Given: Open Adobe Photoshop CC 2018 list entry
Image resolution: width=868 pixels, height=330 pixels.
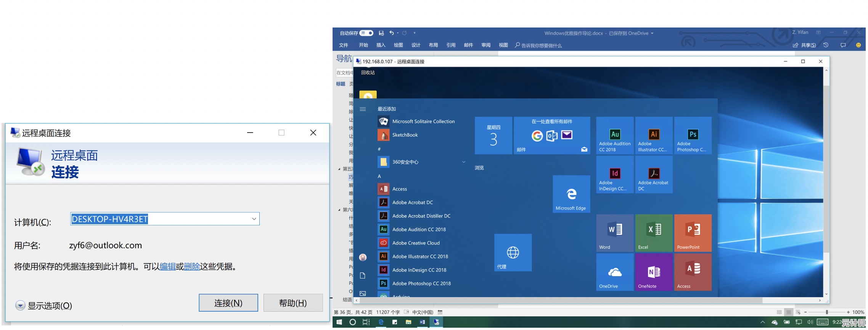Looking at the screenshot, I should pyautogui.click(x=415, y=283).
